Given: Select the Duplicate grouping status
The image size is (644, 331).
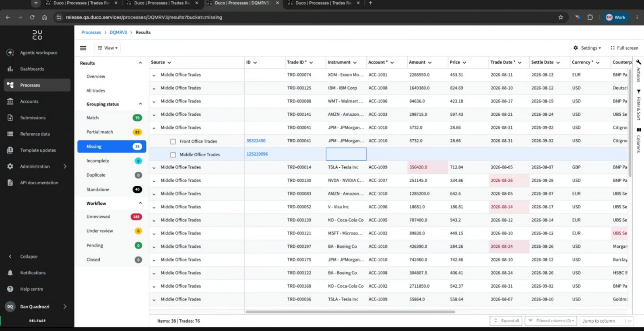Looking at the screenshot, I should pyautogui.click(x=112, y=175).
